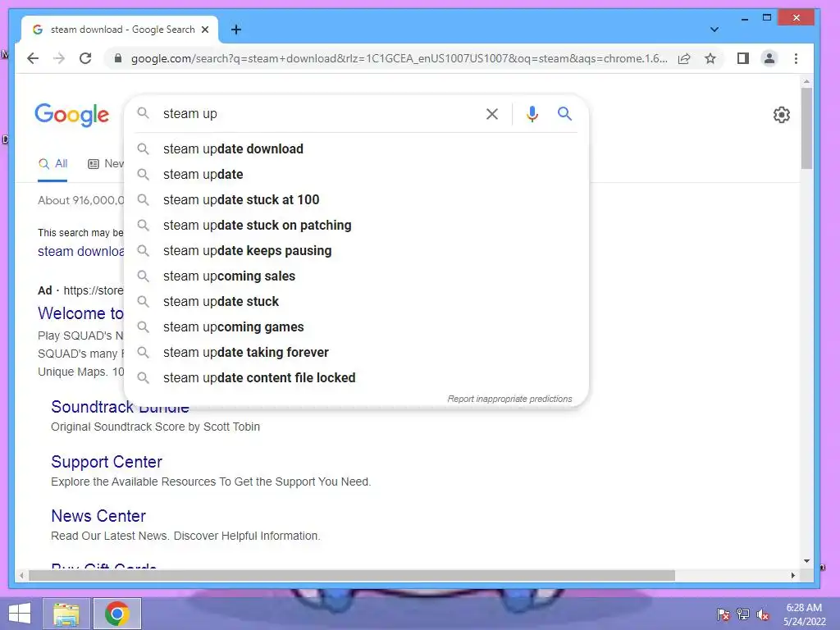
Task: Select the steam download - Google Search tab
Action: click(119, 30)
